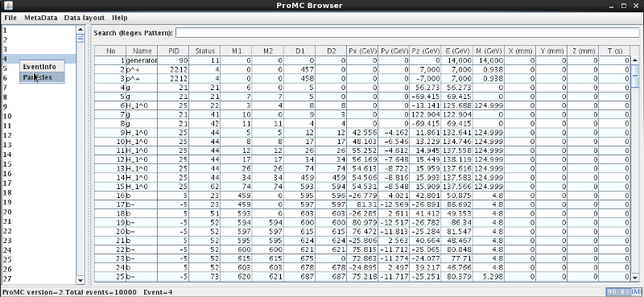Click the event list scroll up arrow
This screenshot has height=297, width=644.
(80, 30)
